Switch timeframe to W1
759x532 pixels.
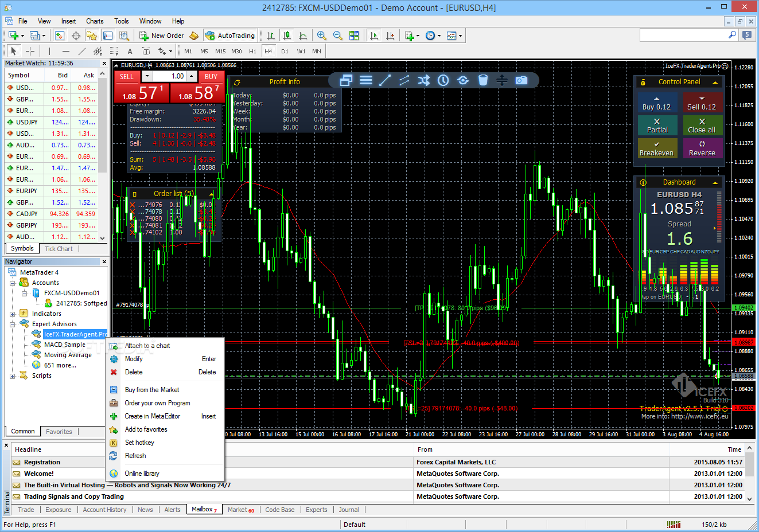[301, 51]
